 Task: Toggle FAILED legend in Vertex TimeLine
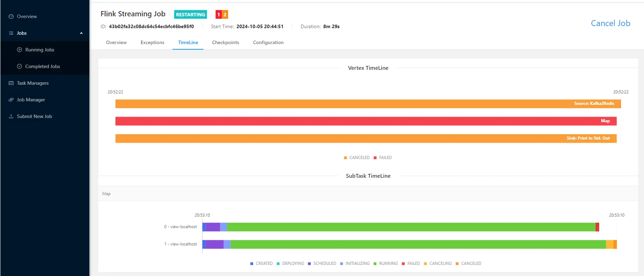(x=383, y=158)
